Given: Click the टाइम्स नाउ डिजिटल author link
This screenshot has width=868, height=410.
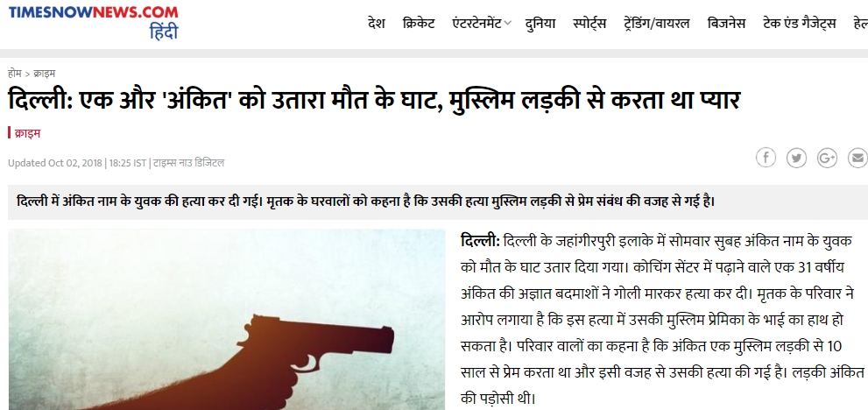Looking at the screenshot, I should tap(189, 163).
